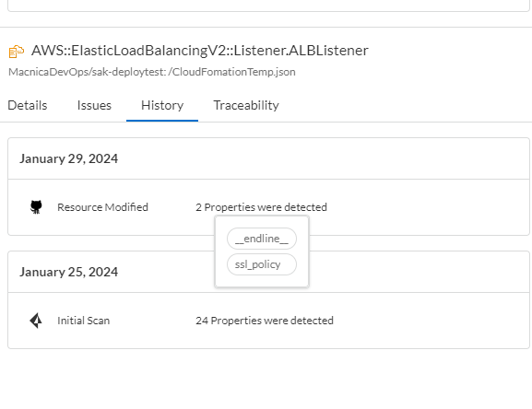This screenshot has width=532, height=409.
Task: Open the MacnicaDevOps/sak-deploytest file path
Action: point(152,72)
